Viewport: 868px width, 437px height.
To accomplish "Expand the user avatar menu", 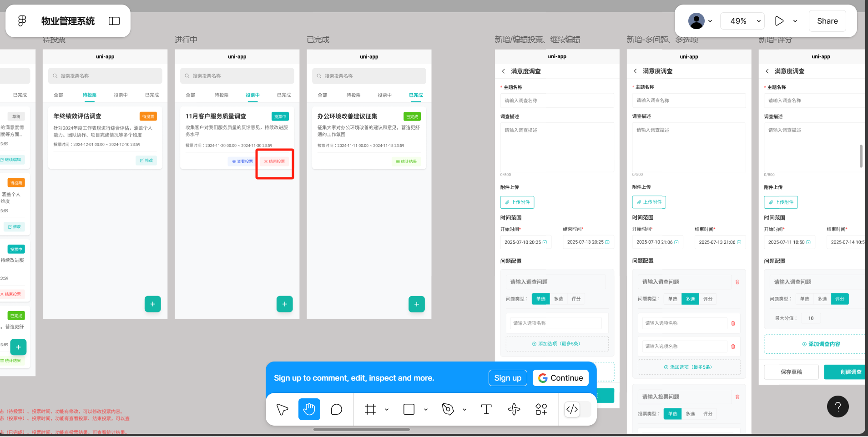I will pos(701,21).
